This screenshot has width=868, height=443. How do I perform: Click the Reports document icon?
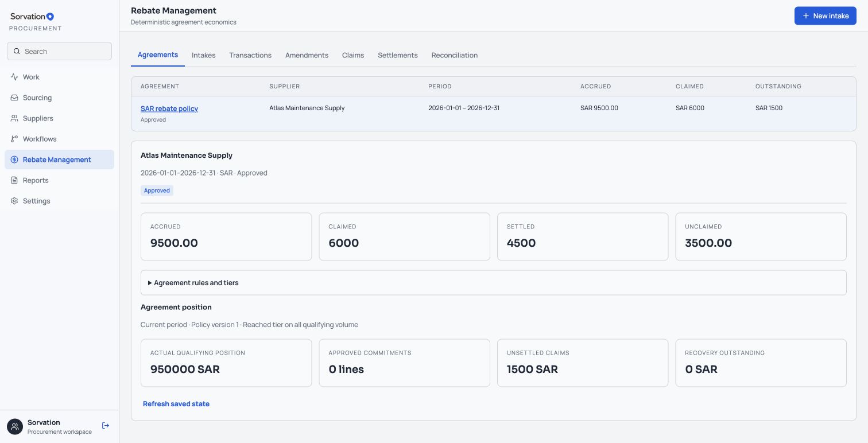point(14,180)
